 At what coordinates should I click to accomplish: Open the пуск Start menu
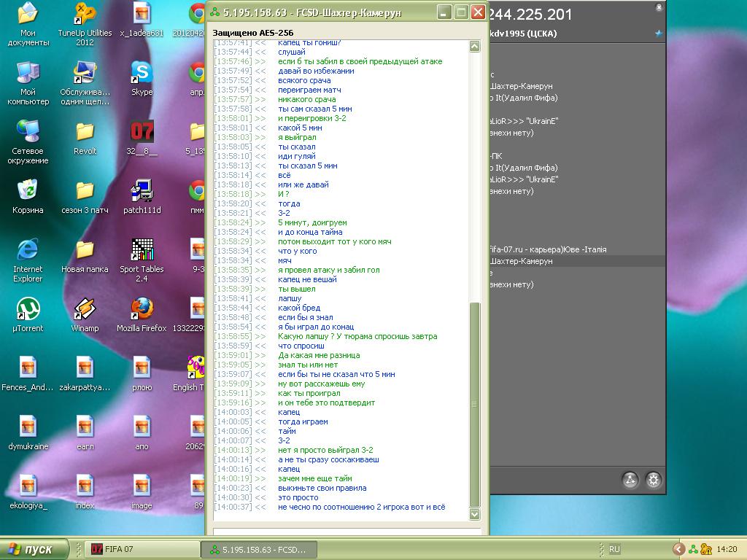pyautogui.click(x=34, y=549)
